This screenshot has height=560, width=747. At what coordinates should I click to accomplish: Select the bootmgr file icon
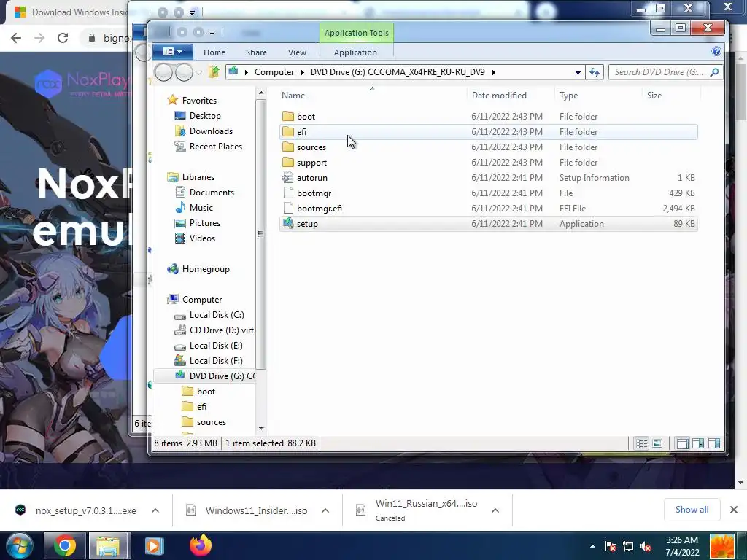pyautogui.click(x=287, y=192)
